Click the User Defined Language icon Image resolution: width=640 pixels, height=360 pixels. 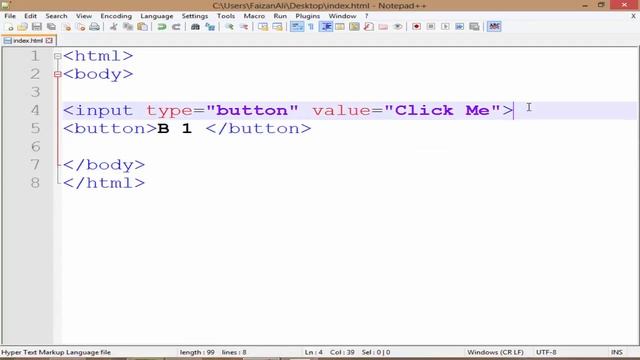coord(340,27)
